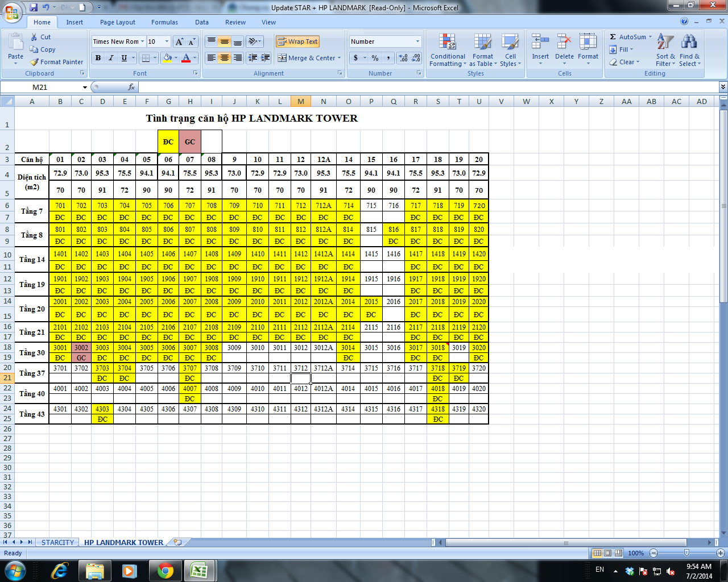Switch to Page Break Preview in status bar
This screenshot has height=582, width=728.
point(618,553)
